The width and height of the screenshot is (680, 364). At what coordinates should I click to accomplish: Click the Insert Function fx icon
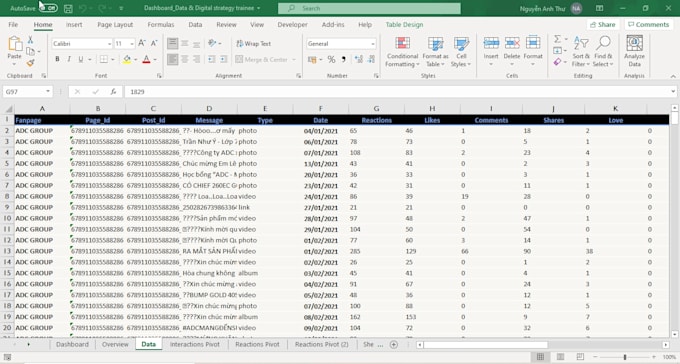pos(113,92)
